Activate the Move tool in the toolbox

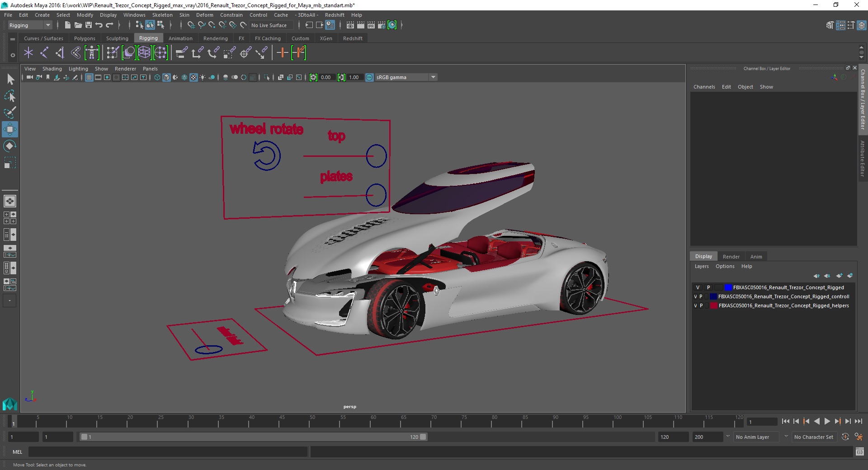[x=10, y=129]
